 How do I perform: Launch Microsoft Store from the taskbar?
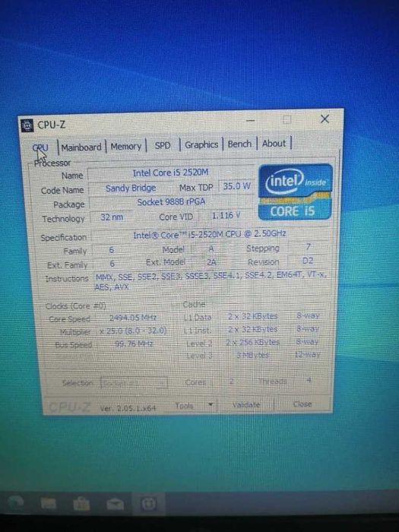(x=81, y=504)
